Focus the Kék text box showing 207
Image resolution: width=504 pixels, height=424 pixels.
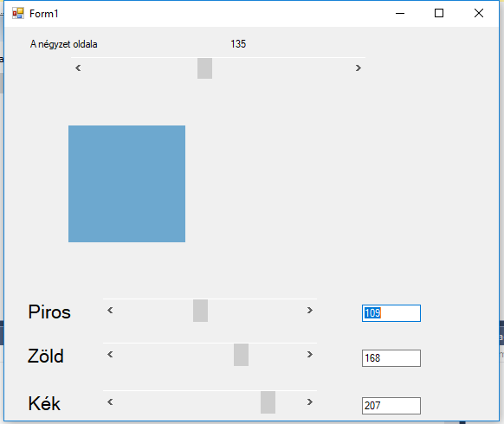point(391,406)
